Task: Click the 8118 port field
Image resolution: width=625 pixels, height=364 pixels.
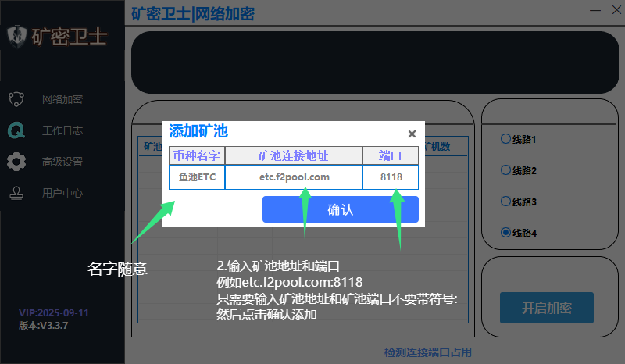Action: (391, 177)
